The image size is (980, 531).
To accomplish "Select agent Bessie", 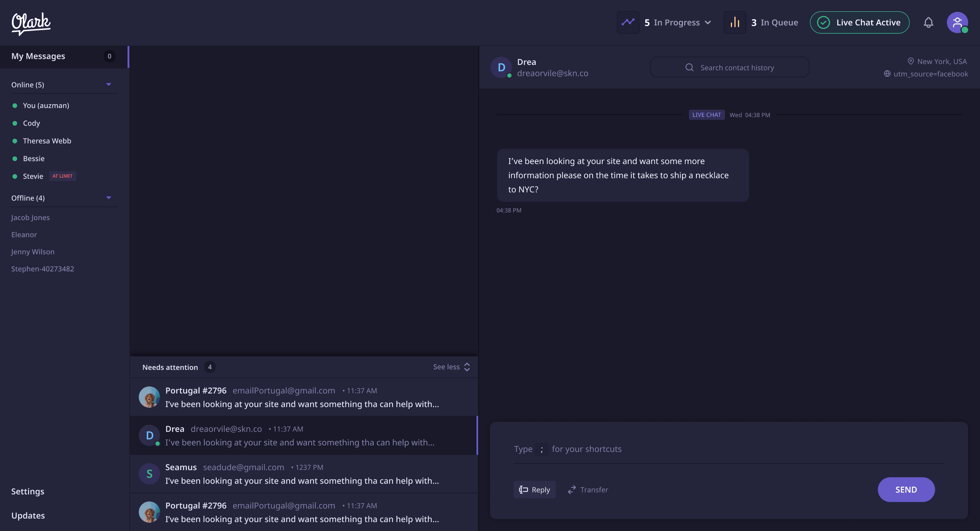I will [x=33, y=159].
